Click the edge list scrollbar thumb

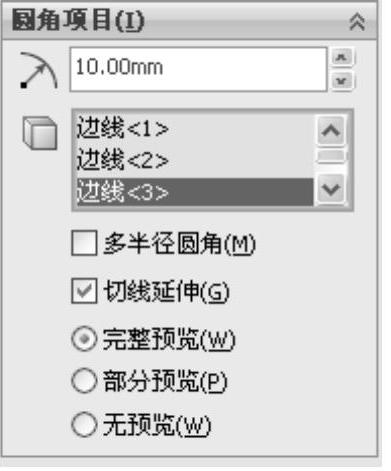[331, 156]
